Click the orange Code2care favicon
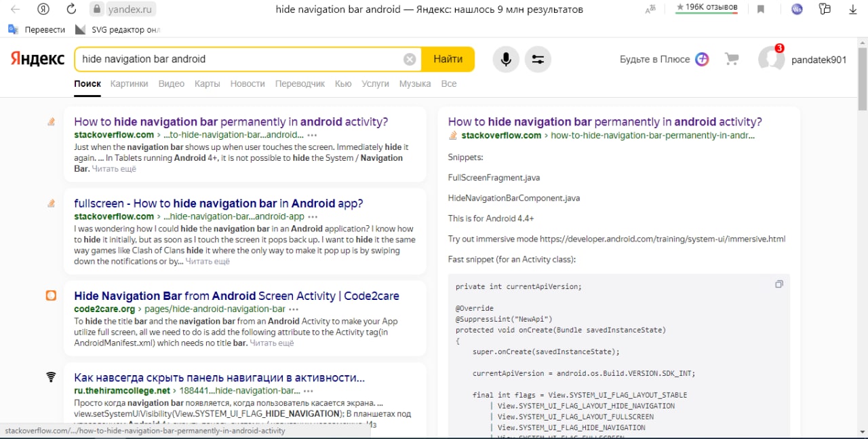 click(51, 296)
